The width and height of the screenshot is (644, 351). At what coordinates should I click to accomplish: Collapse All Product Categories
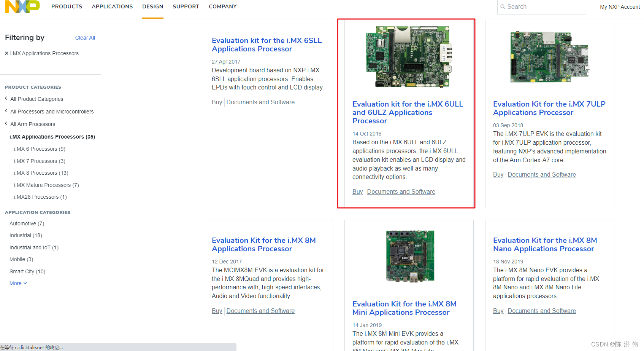pos(37,99)
